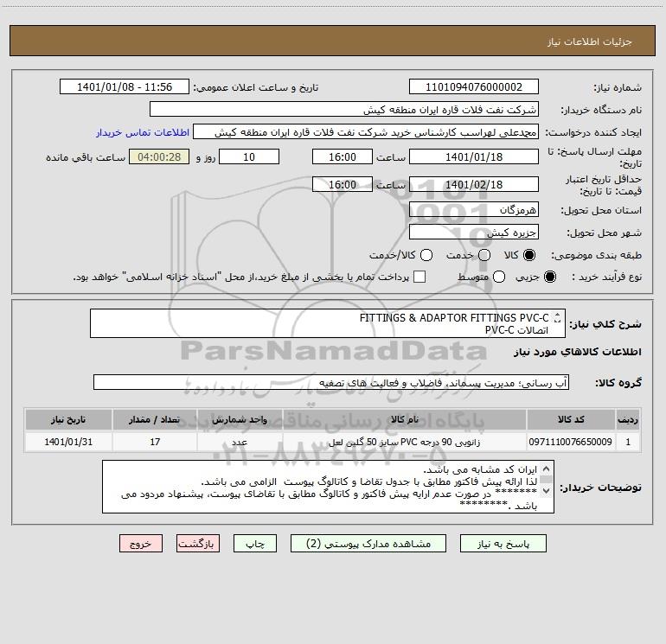Click the price validity time field 16:00
Screen dimensions: 666x644
point(343,184)
